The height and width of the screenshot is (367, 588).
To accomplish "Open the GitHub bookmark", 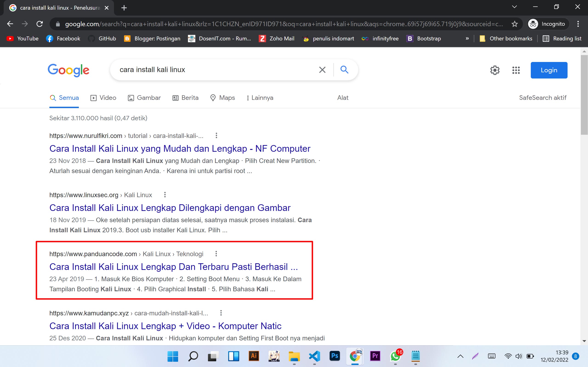I will point(102,39).
